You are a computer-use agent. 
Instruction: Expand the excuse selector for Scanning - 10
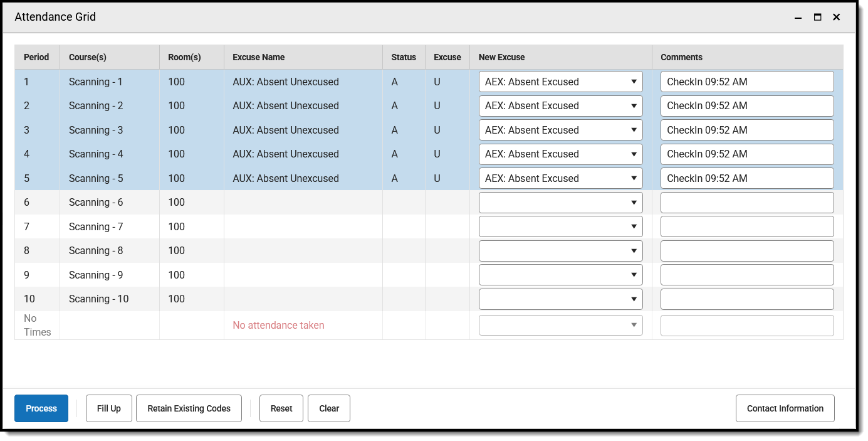[560, 299]
